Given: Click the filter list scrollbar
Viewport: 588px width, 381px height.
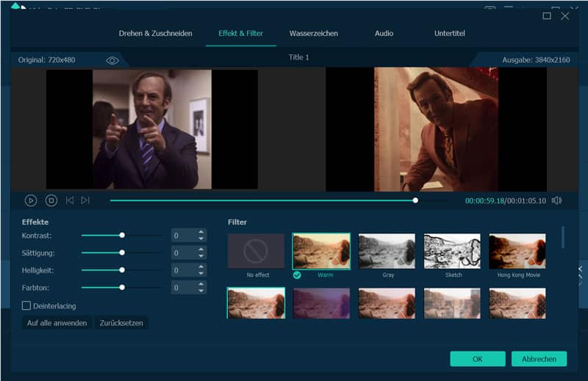Looking at the screenshot, I should [x=562, y=237].
